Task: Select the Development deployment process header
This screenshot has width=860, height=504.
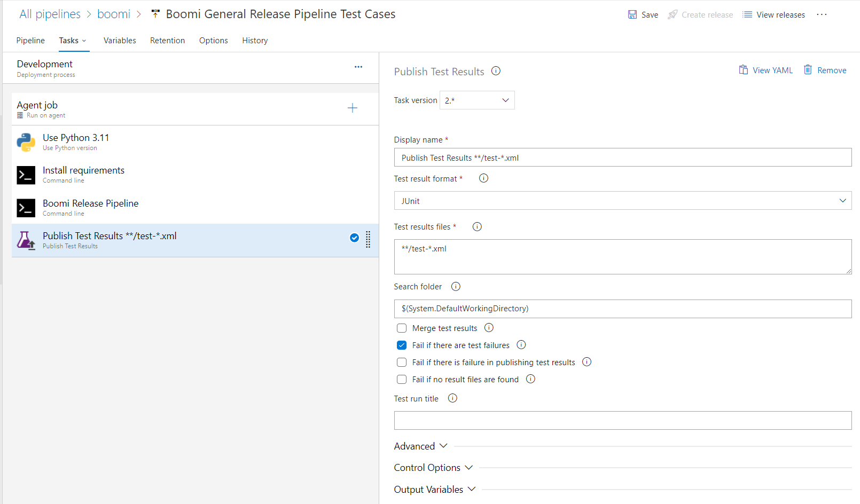Action: click(x=191, y=68)
